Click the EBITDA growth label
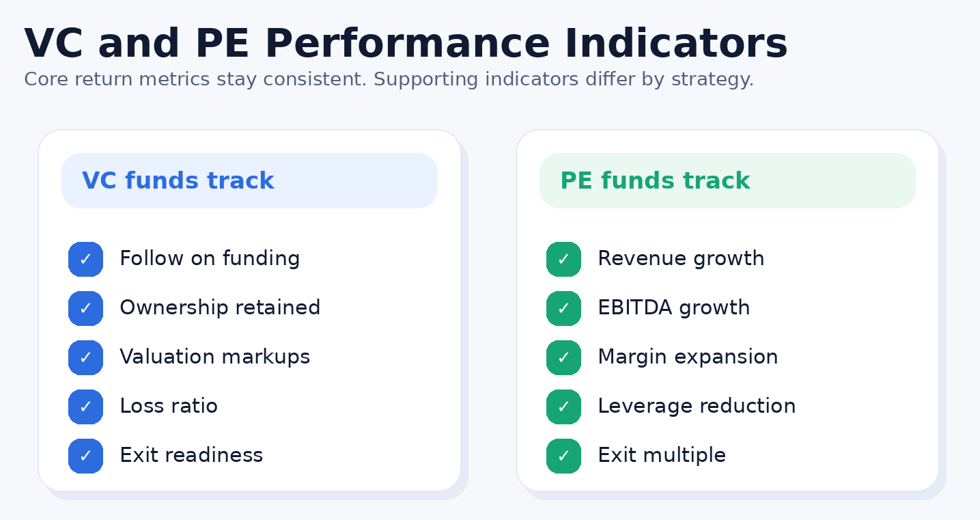The height and width of the screenshot is (520, 980). click(673, 308)
